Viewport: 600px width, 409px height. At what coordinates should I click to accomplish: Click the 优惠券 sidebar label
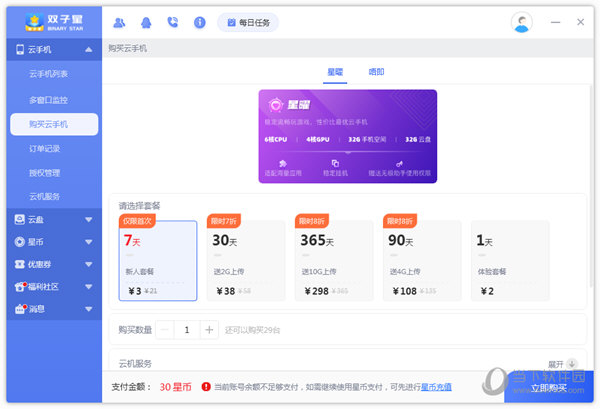click(x=39, y=264)
